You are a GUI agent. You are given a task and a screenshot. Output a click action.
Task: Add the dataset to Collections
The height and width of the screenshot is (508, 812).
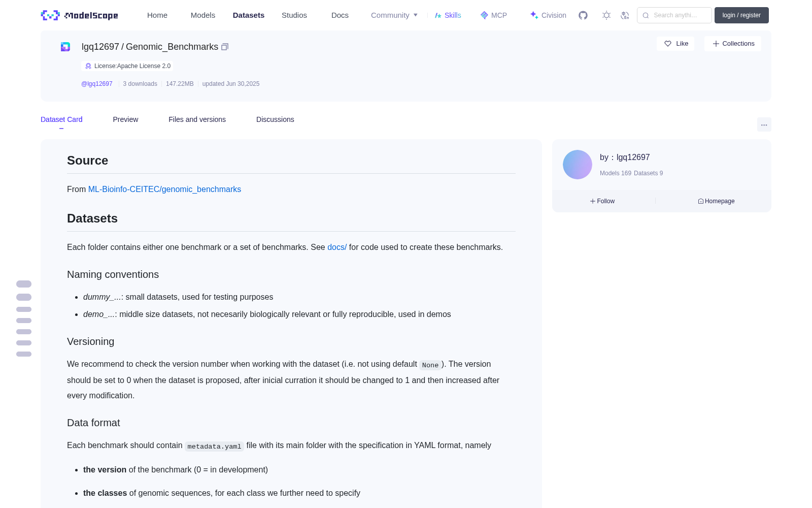click(733, 44)
